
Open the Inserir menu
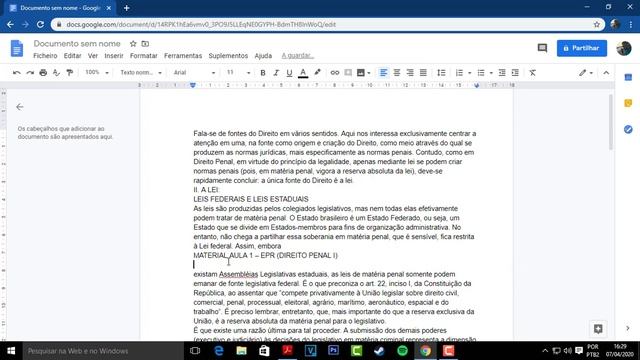click(x=114, y=56)
